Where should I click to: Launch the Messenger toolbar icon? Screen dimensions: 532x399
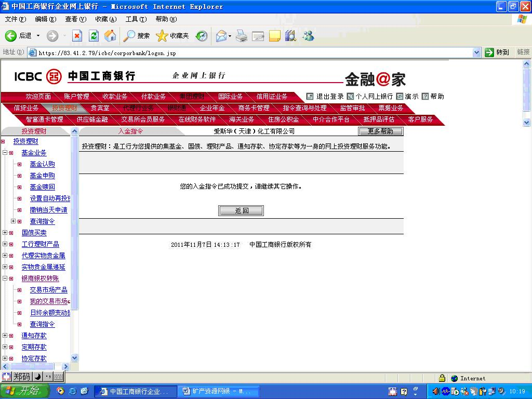pyautogui.click(x=309, y=36)
